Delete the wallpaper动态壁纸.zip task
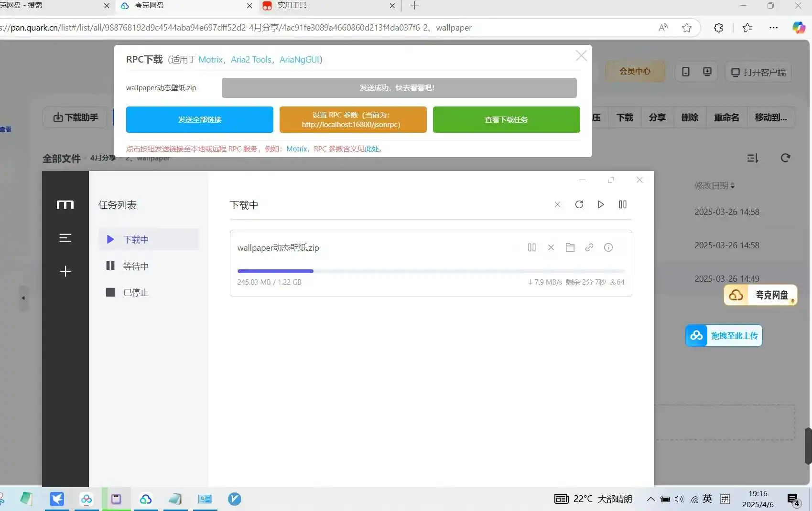812x511 pixels. coord(551,247)
